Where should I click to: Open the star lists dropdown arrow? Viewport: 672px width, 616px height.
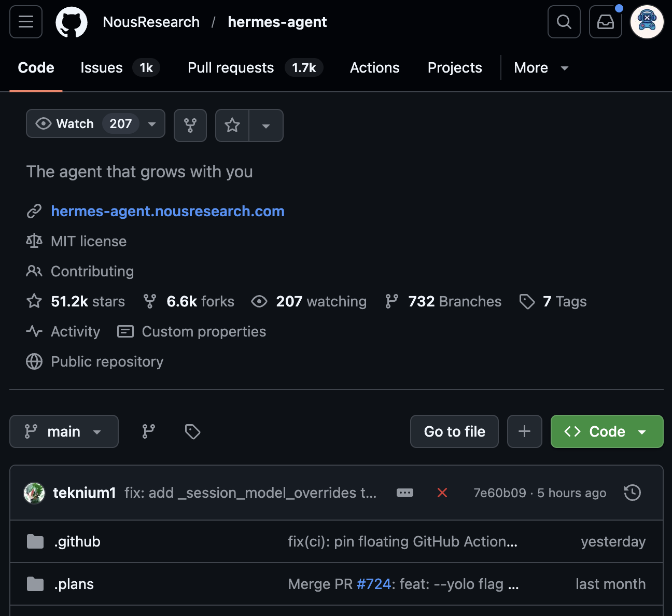point(266,125)
